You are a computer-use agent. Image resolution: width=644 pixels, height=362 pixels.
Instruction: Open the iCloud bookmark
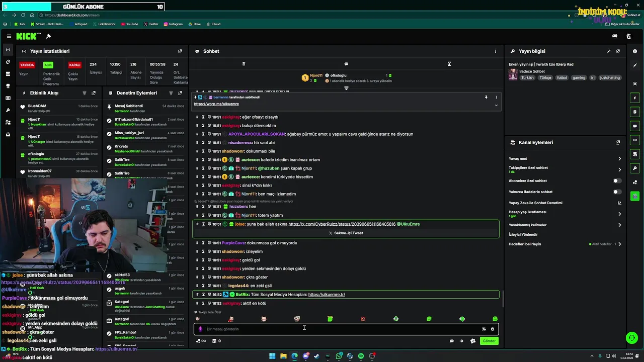(213, 24)
